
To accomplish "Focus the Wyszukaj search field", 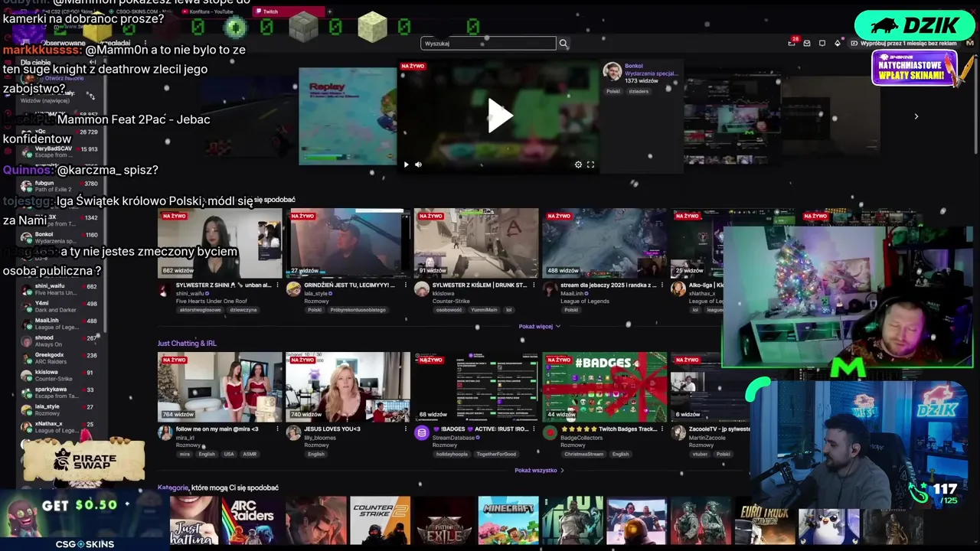I will point(488,44).
